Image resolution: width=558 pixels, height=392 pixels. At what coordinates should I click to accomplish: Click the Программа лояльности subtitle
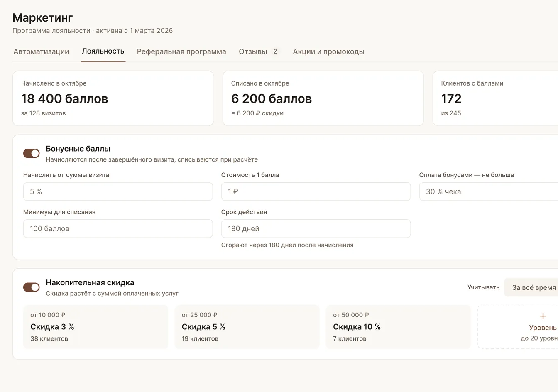point(93,31)
